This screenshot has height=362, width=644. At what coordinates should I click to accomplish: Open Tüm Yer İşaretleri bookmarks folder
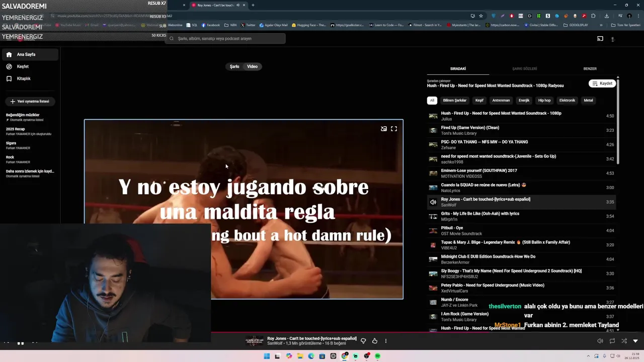(625, 25)
